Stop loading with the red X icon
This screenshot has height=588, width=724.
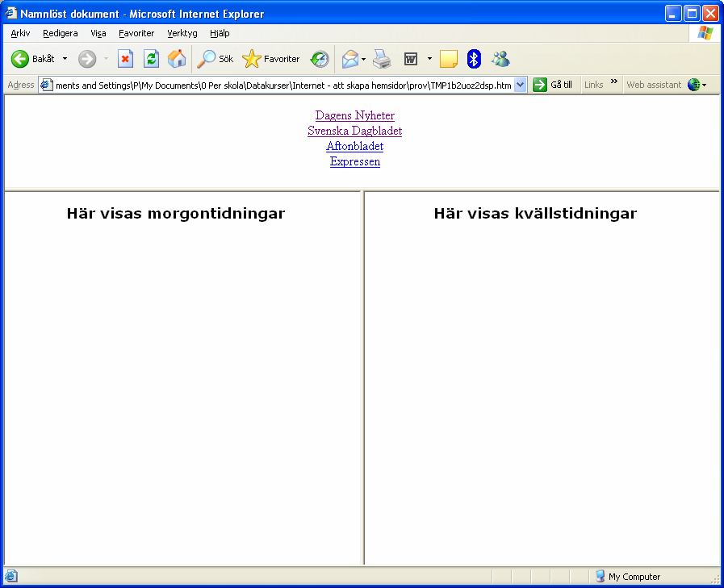pyautogui.click(x=125, y=59)
